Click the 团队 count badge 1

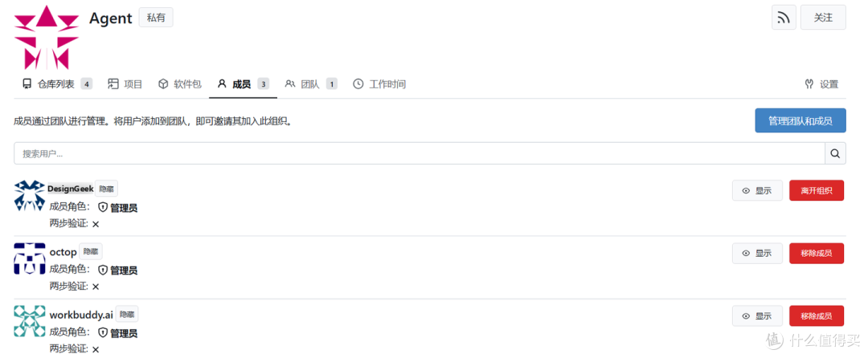(x=332, y=84)
